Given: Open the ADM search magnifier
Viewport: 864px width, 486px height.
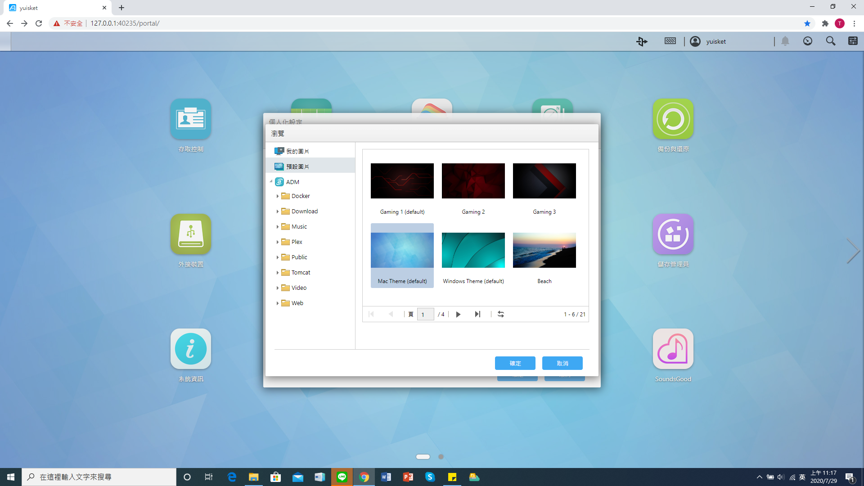Looking at the screenshot, I should click(830, 41).
